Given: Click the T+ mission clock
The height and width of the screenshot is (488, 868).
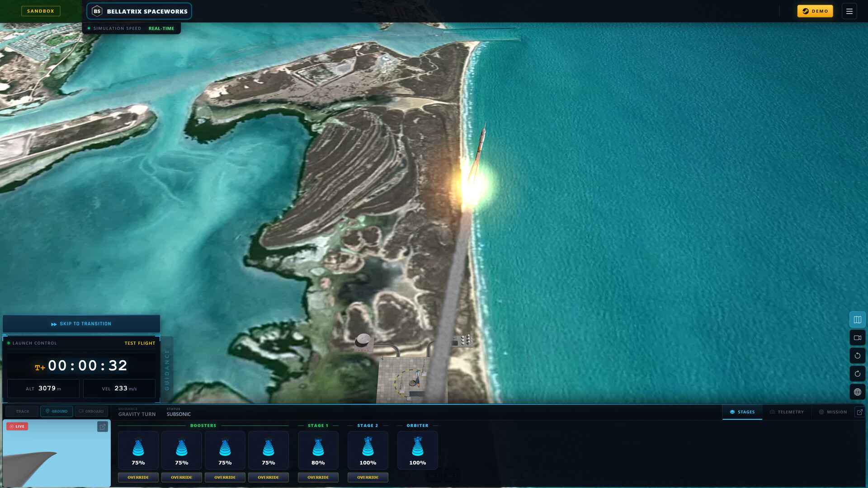Looking at the screenshot, I should click(x=81, y=366).
